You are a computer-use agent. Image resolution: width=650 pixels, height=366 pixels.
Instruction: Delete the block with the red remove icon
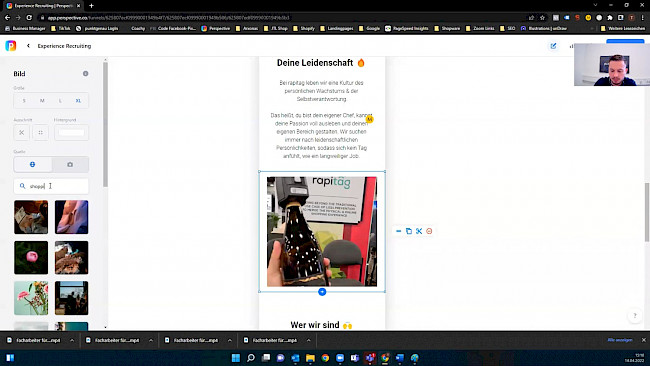pos(429,231)
